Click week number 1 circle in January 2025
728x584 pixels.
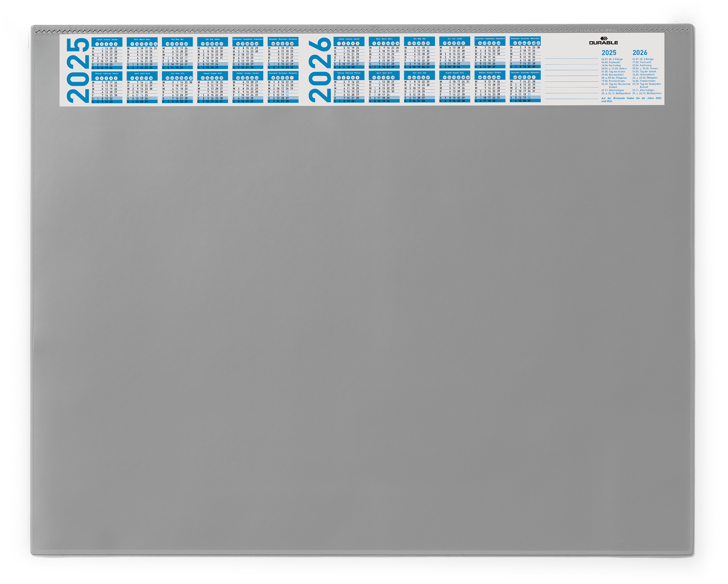coord(97,44)
